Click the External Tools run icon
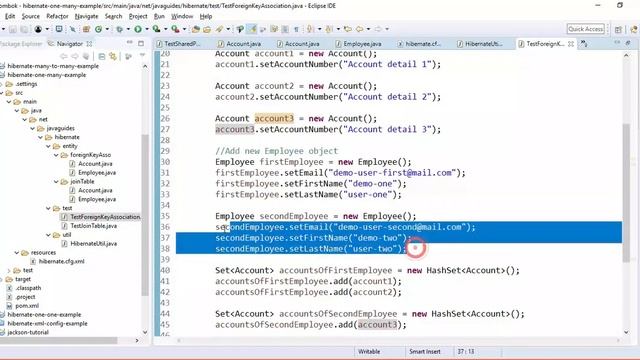The width and height of the screenshot is (640, 360). point(175,29)
